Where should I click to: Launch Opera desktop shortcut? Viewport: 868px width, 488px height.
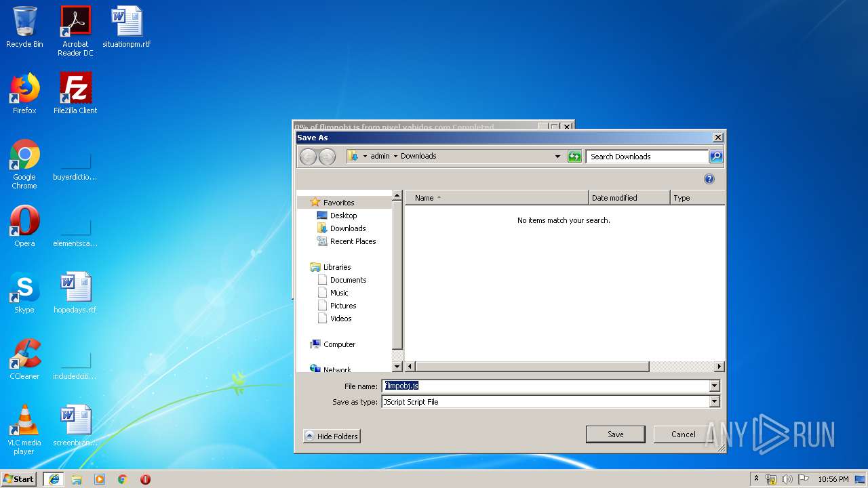[x=24, y=227]
